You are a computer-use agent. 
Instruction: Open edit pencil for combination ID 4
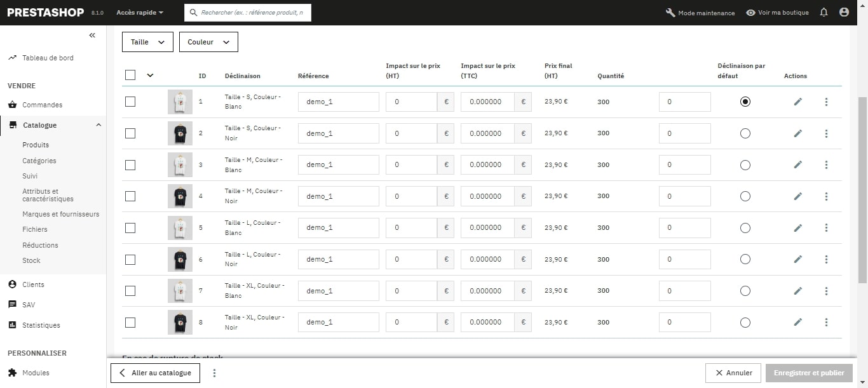point(798,196)
